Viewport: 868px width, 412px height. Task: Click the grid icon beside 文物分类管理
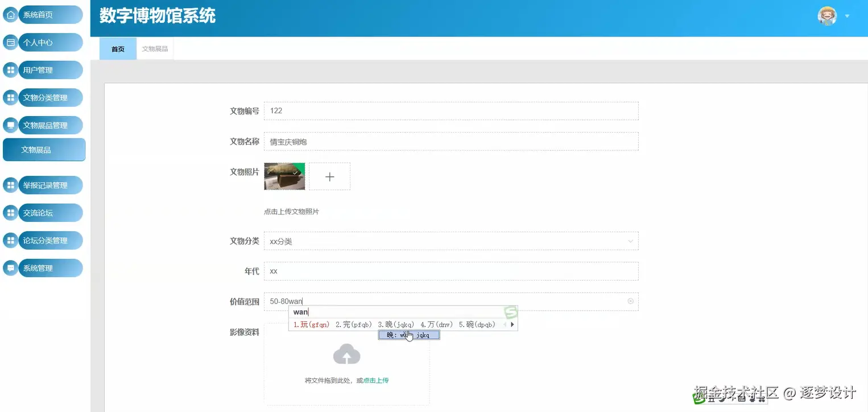[x=10, y=97]
